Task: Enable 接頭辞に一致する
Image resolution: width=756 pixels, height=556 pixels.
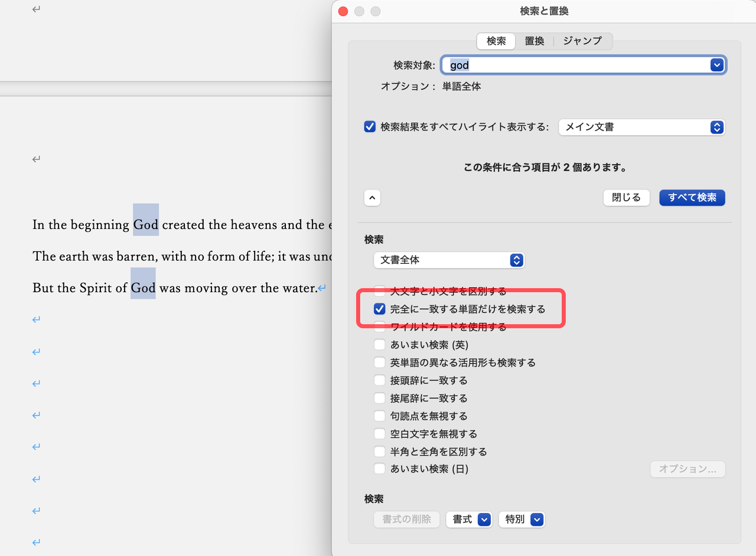Action: (x=379, y=380)
